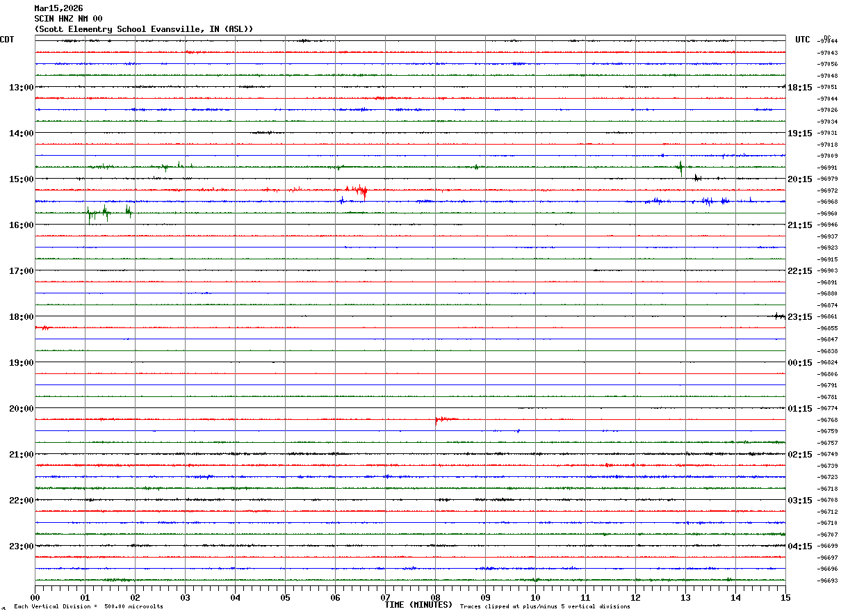Click the 02:15 UTC time label

pyautogui.click(x=800, y=455)
